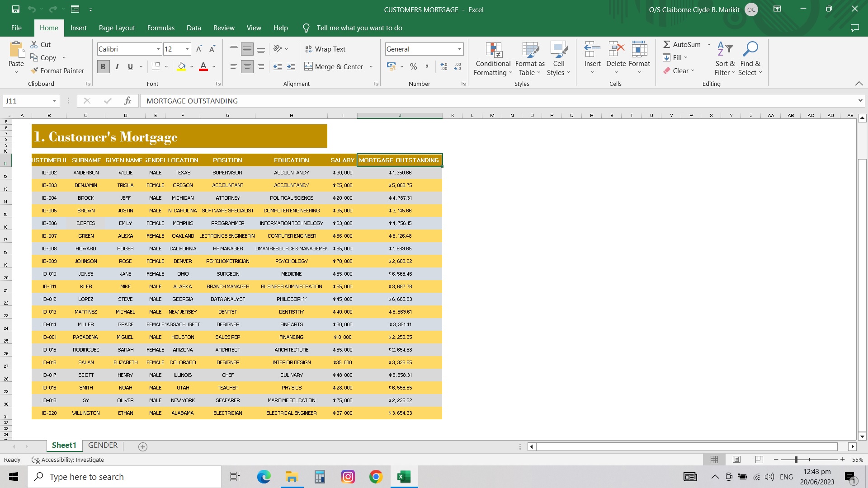Click the Percent Style icon
Viewport: 868px width, 488px height.
[x=413, y=66]
